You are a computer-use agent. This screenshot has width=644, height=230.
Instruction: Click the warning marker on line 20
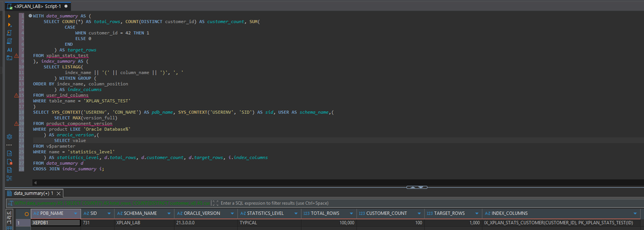16,124
